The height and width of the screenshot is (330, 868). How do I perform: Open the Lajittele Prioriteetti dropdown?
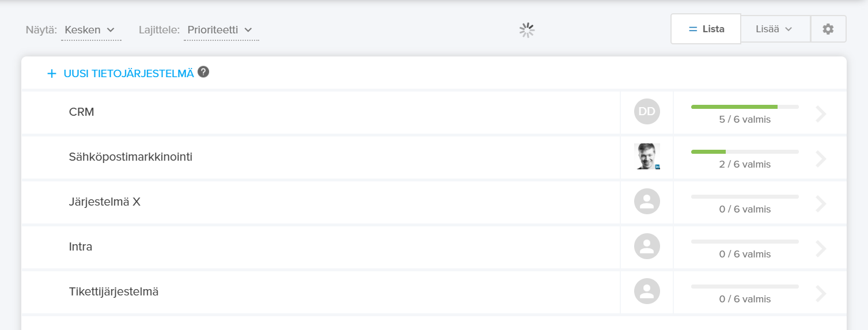click(x=221, y=30)
